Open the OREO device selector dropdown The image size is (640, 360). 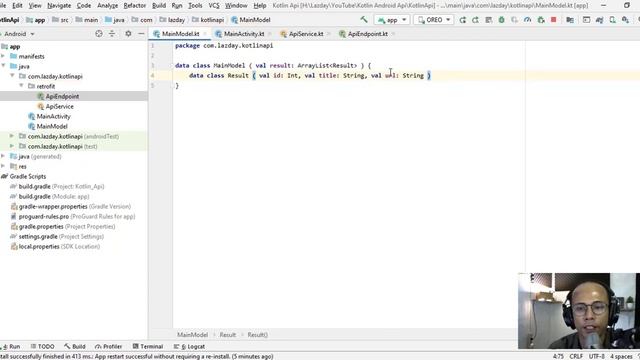(434, 20)
